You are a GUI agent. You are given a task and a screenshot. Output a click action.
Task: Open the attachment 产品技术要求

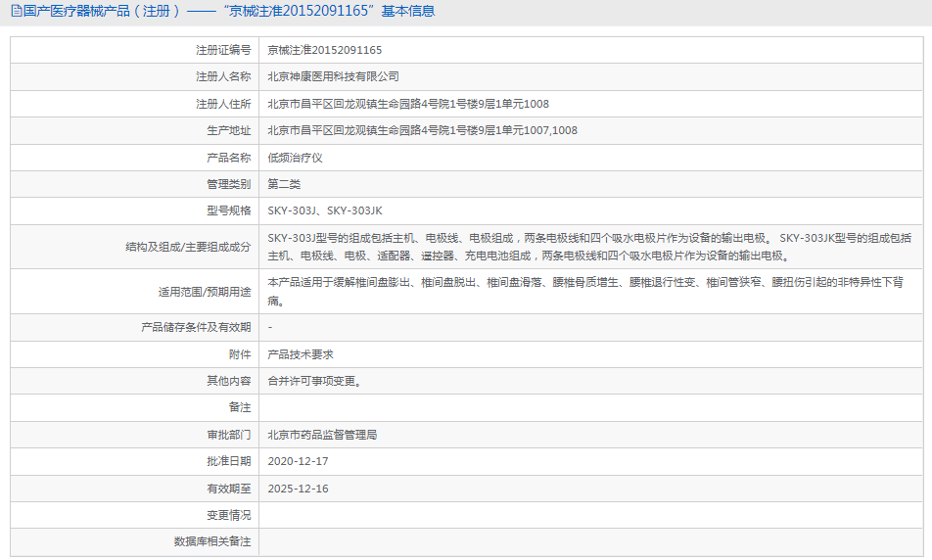tap(301, 354)
